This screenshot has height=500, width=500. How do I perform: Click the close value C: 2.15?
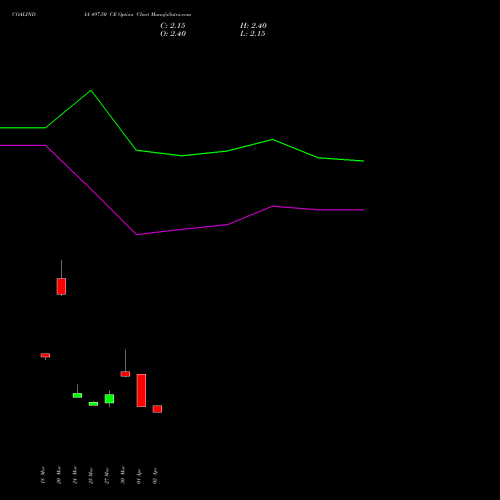(173, 26)
